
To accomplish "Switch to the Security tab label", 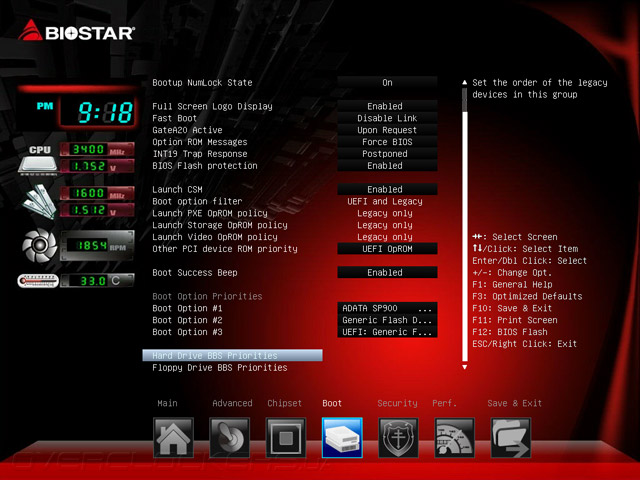I will [x=398, y=403].
